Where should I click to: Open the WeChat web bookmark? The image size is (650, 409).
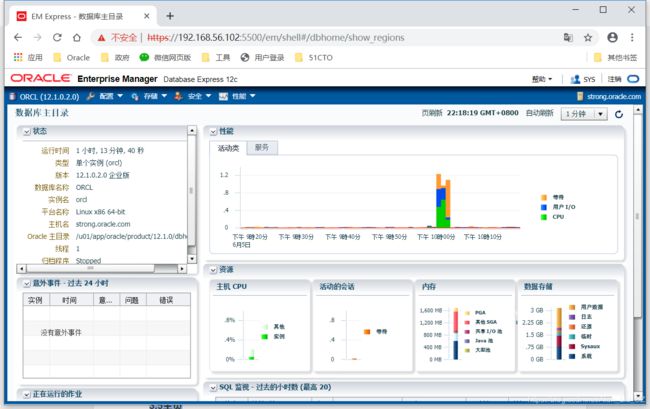click(165, 57)
